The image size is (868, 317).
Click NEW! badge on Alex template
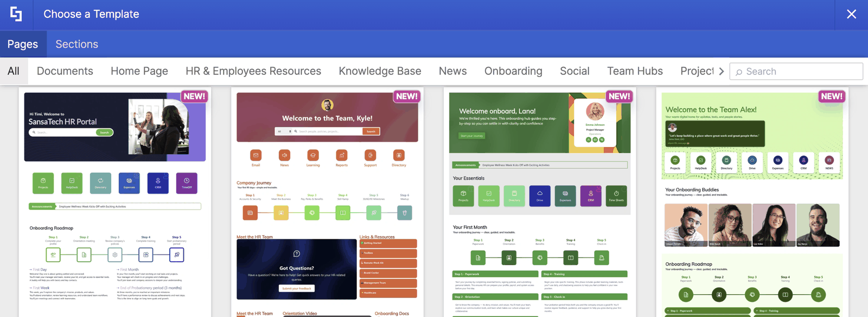(832, 96)
